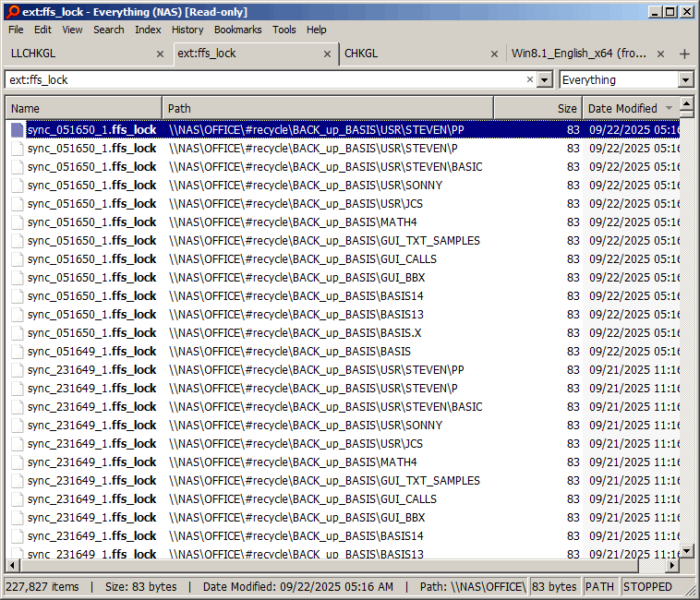
Task: Open the Index menu
Action: (148, 30)
